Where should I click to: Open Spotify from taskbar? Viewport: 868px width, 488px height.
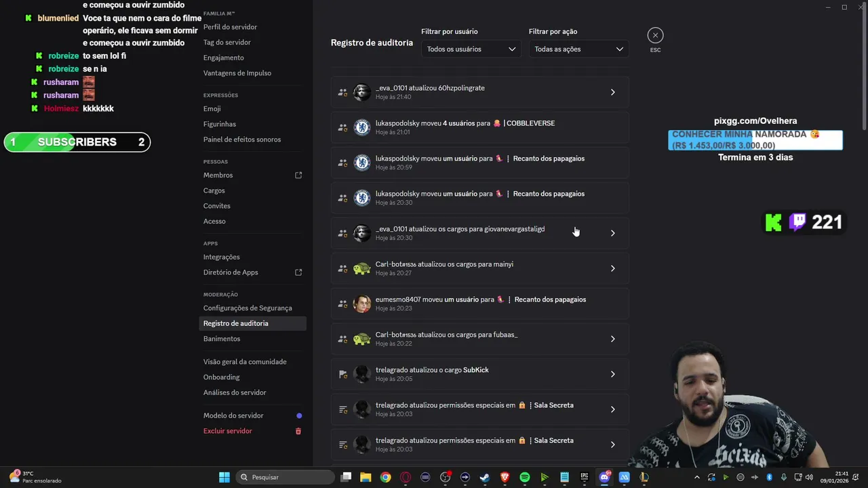pyautogui.click(x=524, y=477)
